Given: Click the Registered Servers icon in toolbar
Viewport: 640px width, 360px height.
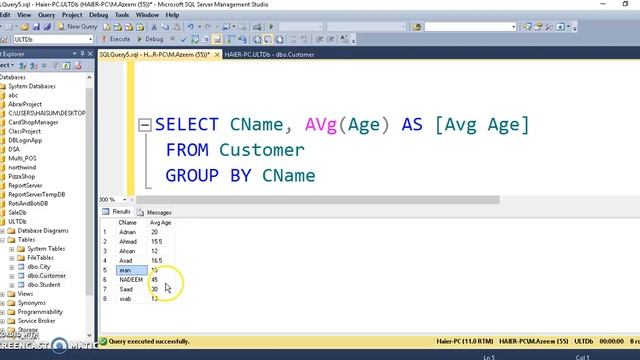Looking at the screenshot, I should click(527, 27).
